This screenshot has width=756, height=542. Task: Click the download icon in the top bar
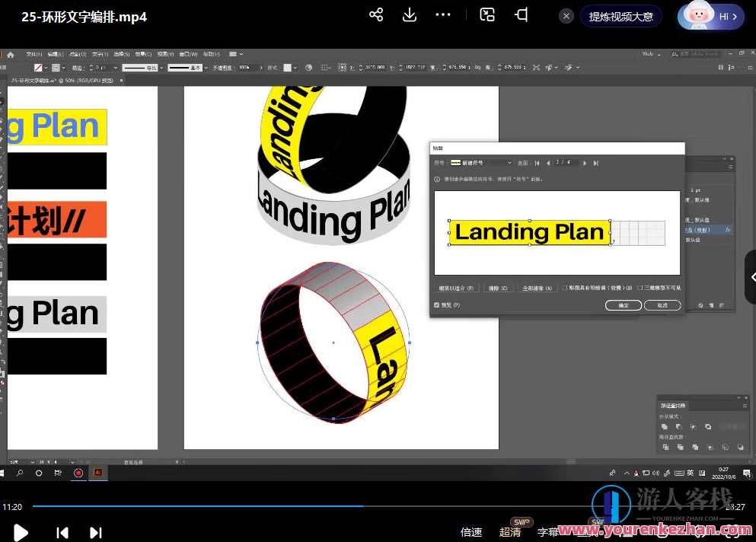tap(410, 15)
